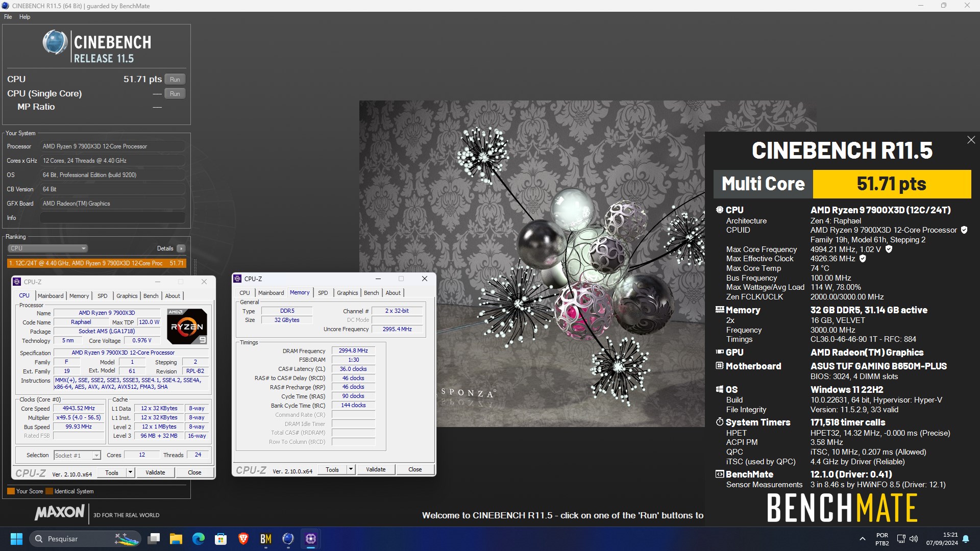Open Microsoft Store taskbar icon
This screenshot has width=980, height=551.
pos(221,539)
